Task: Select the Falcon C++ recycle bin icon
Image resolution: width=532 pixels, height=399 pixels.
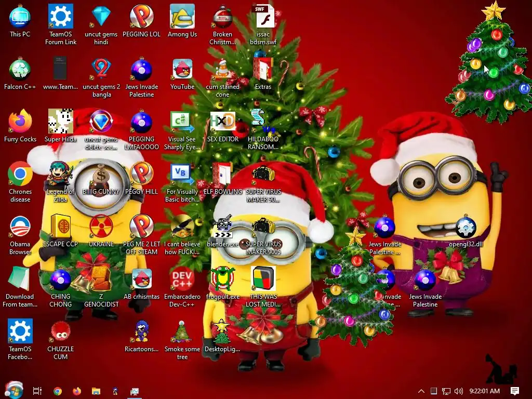Action: pyautogui.click(x=20, y=69)
